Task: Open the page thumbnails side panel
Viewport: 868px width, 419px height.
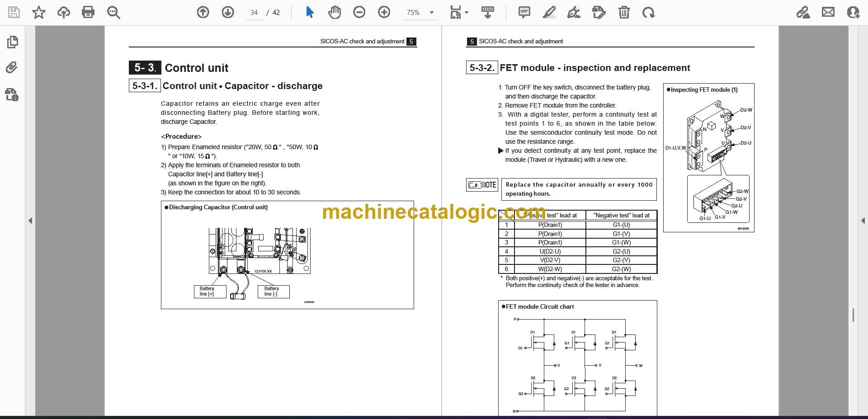Action: tap(13, 42)
